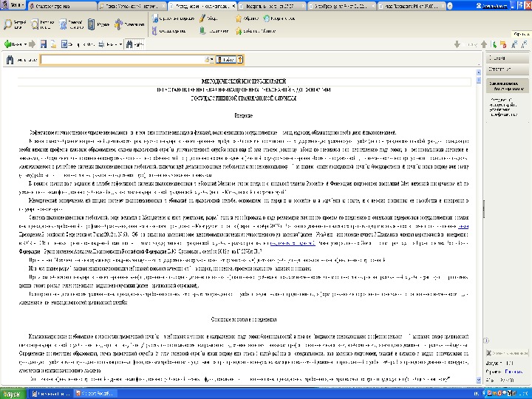Go back with green arrow button
This screenshot has height=399, width=532.
coord(7,44)
